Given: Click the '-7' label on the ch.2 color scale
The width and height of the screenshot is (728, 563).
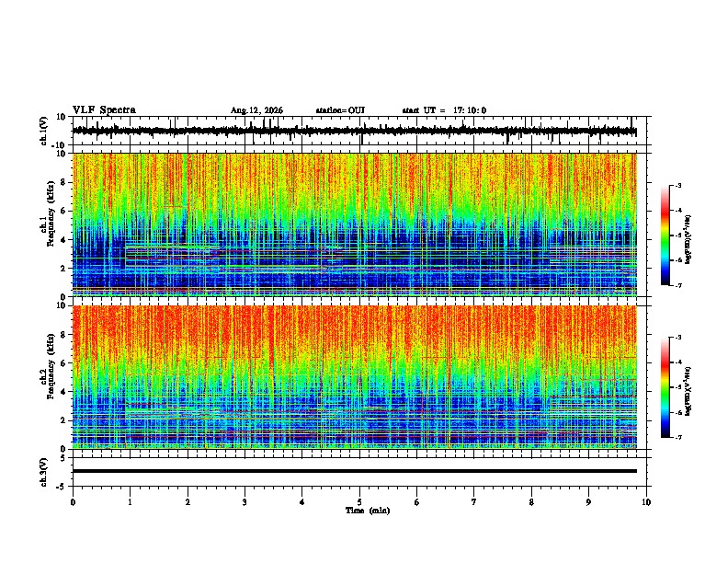Looking at the screenshot, I should coord(677,438).
